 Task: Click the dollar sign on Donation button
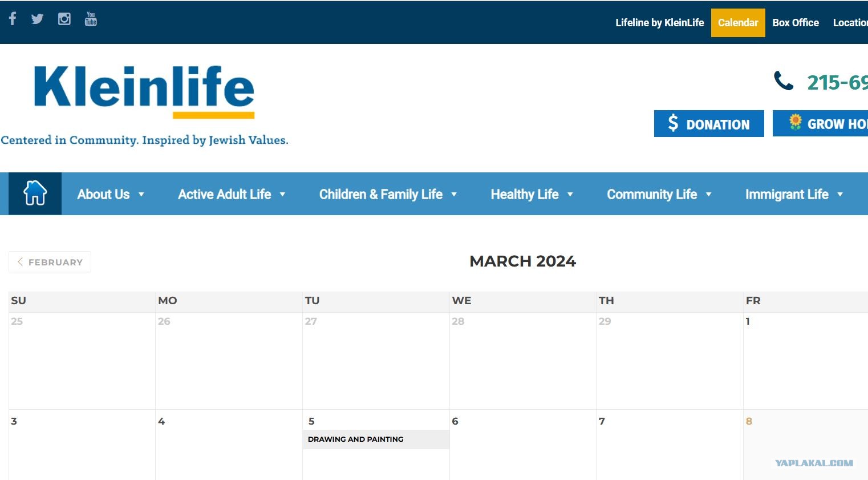(673, 123)
